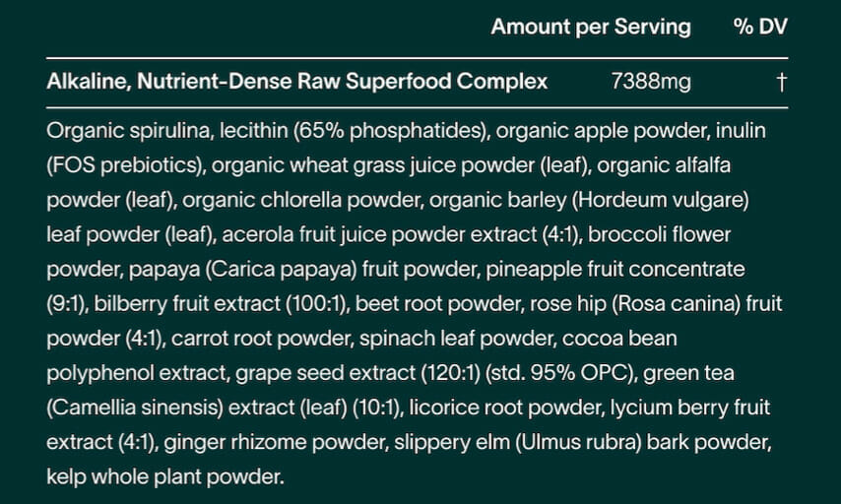This screenshot has width=841, height=504.
Task: Click the text "(Camellia sinensis)"
Action: (x=135, y=408)
